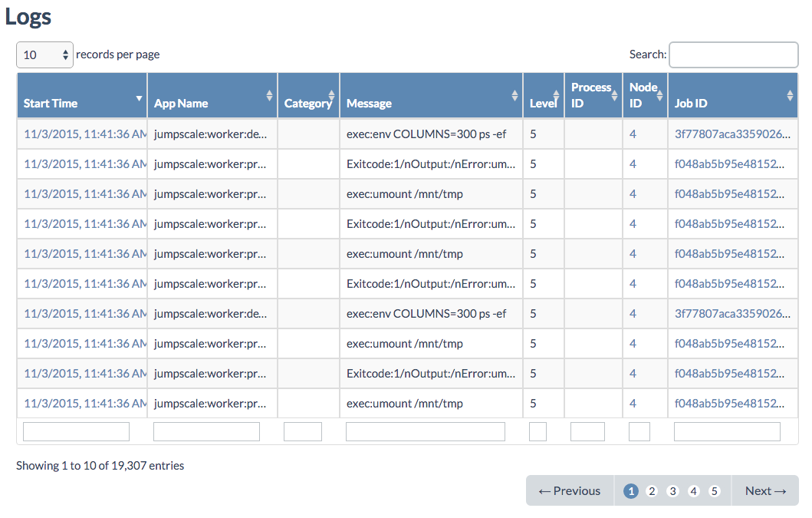Click the Job ID filter input
The image size is (812, 518).
pyautogui.click(x=726, y=432)
